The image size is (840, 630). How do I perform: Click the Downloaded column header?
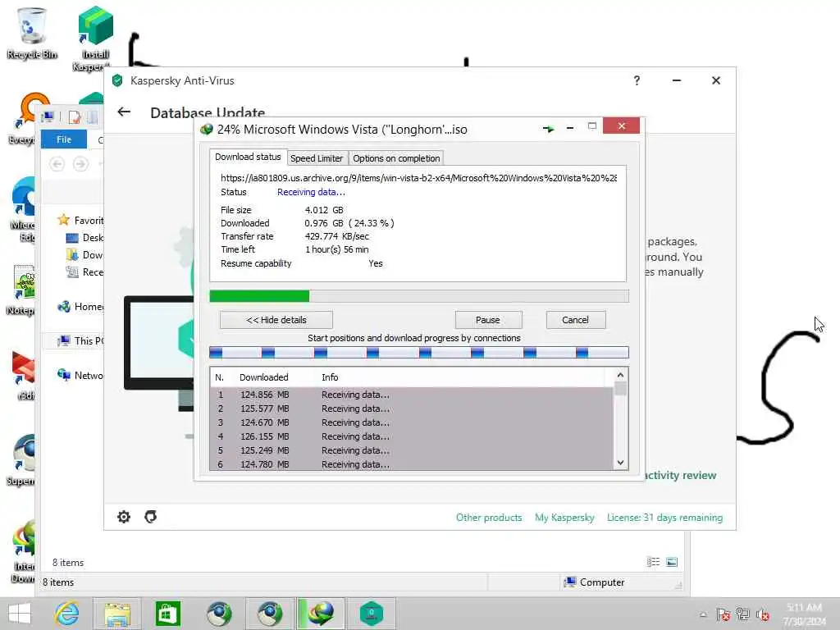point(263,377)
